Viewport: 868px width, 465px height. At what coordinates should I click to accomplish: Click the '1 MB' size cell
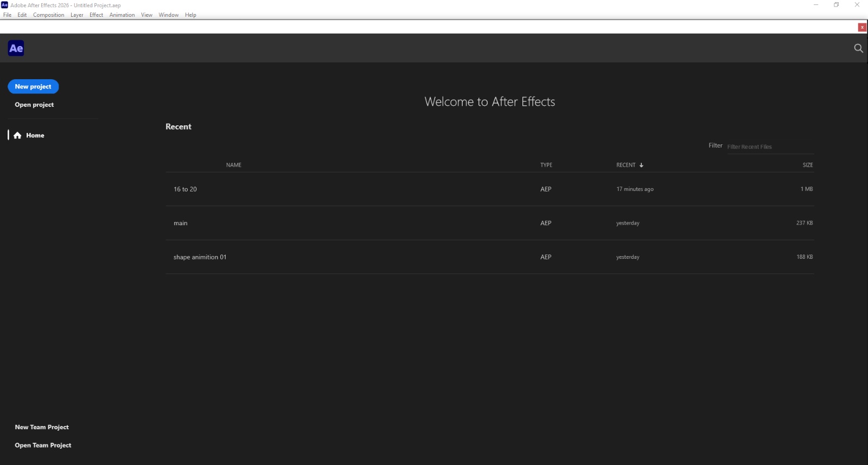tap(807, 189)
